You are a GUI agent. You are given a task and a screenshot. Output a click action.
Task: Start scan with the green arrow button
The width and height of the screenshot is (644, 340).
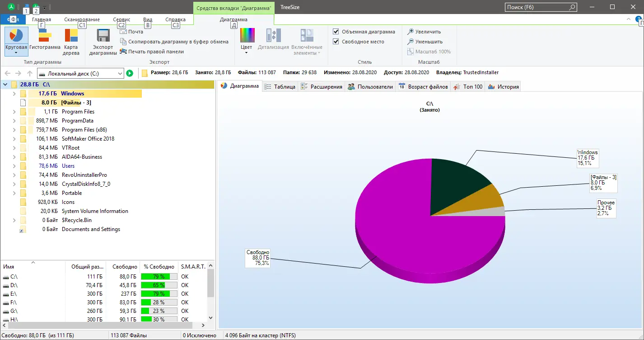pyautogui.click(x=130, y=73)
